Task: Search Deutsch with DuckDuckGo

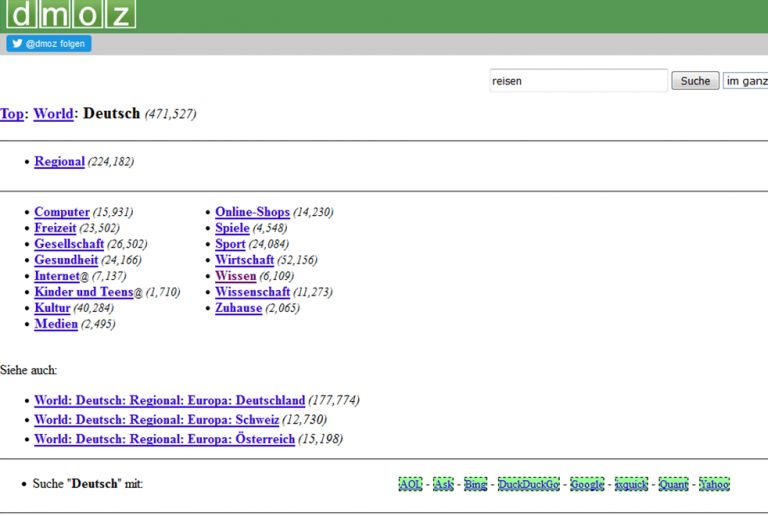Action: (529, 484)
